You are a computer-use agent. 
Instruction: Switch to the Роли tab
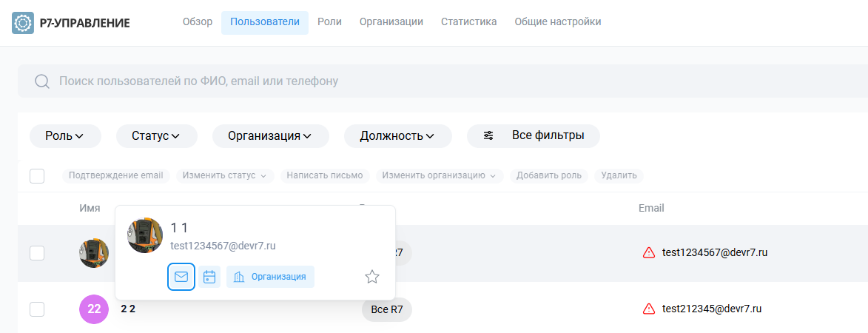(x=329, y=22)
